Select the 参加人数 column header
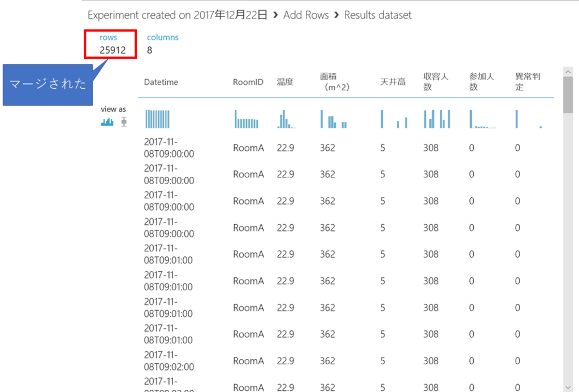 482,82
